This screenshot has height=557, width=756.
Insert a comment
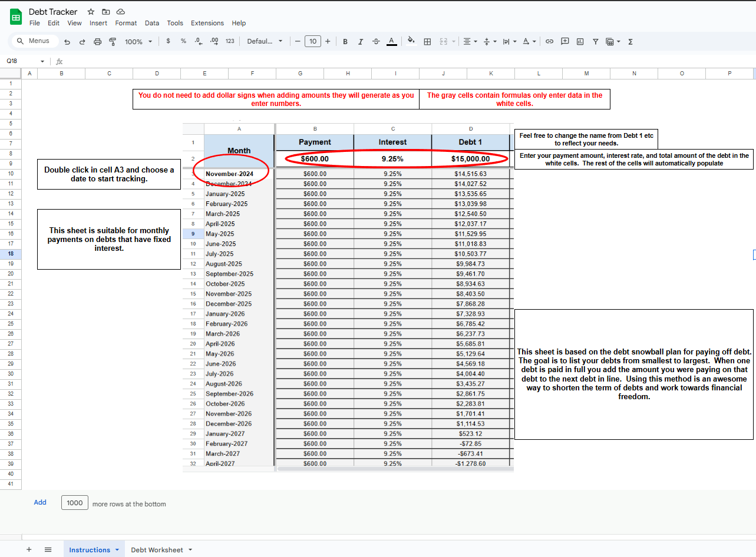pos(564,41)
